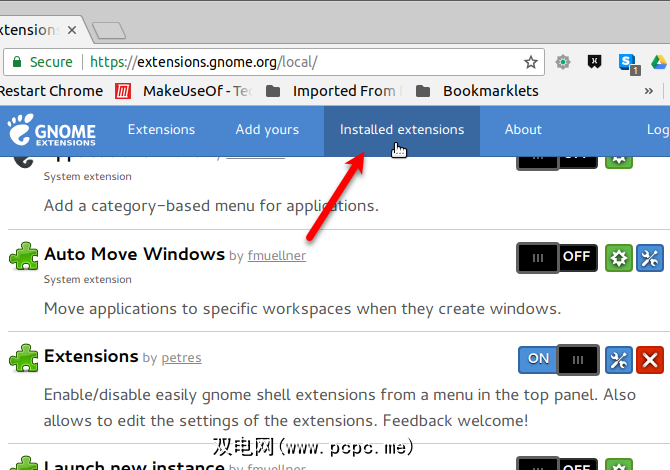The image size is (670, 470).
Task: Click the GNOME Extensions logo
Action: (51, 130)
